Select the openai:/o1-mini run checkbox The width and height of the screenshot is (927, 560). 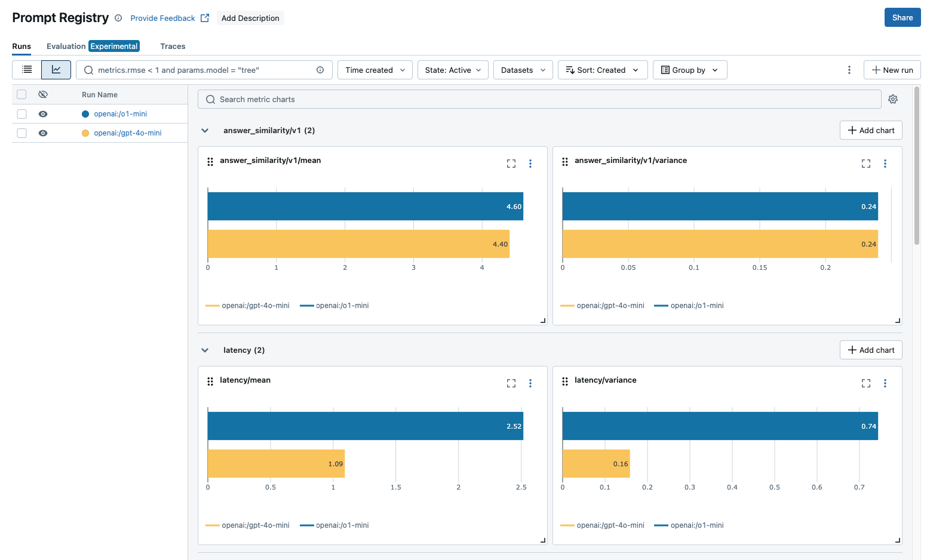[22, 114]
